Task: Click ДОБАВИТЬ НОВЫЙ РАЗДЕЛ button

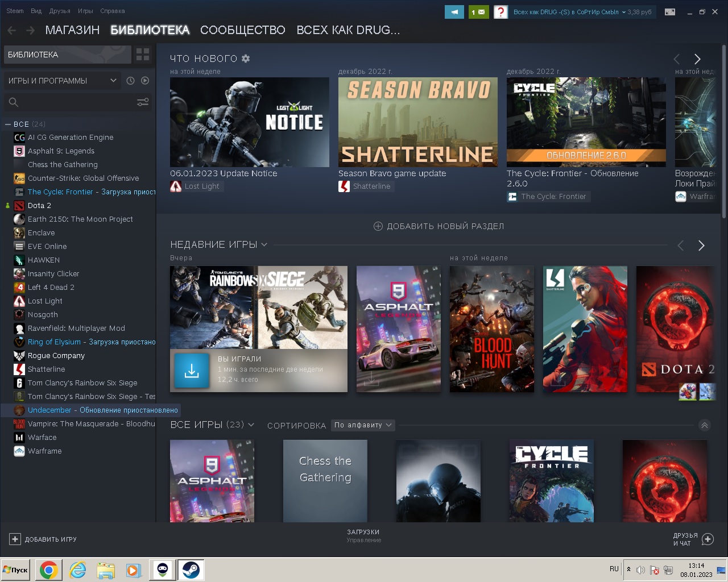Action: coord(439,226)
